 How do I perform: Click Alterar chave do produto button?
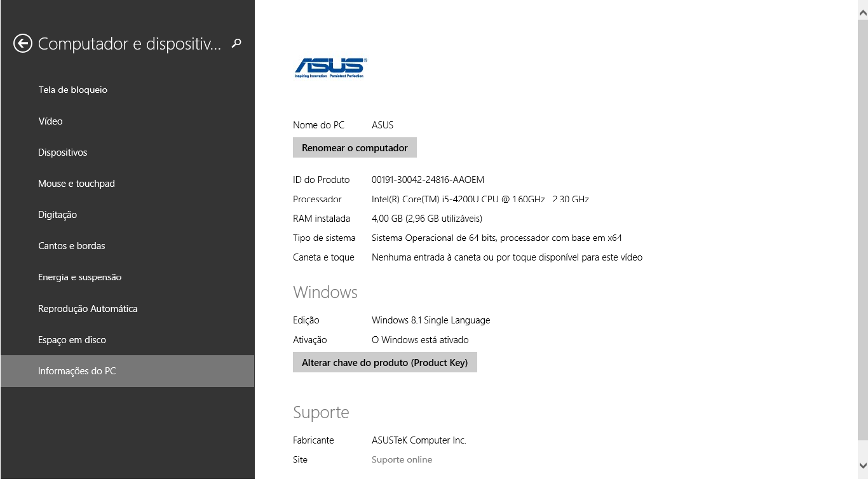point(384,362)
